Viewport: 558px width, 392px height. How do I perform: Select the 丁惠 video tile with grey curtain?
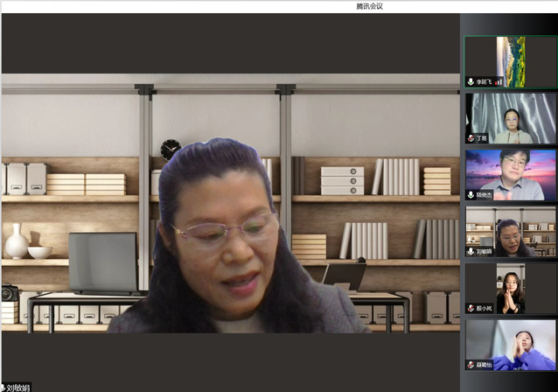click(509, 118)
